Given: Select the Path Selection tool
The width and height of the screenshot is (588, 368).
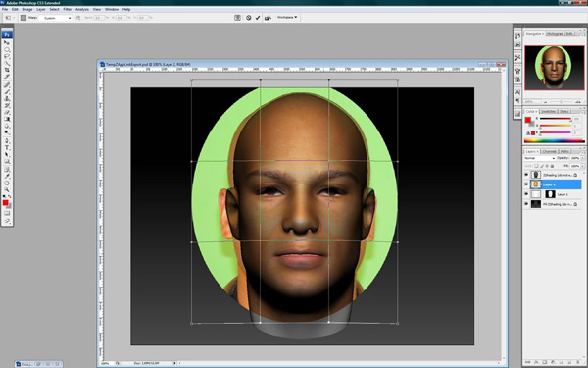Looking at the screenshot, I should [7, 155].
